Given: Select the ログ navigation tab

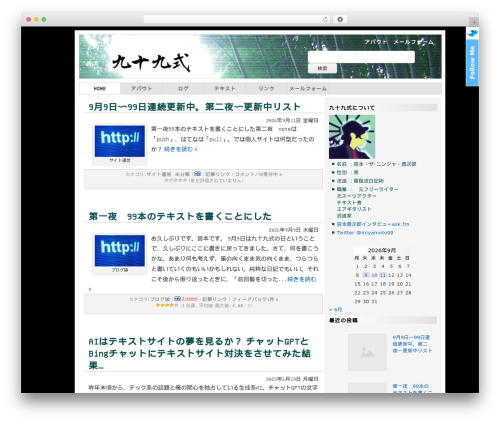Looking at the screenshot, I should (183, 89).
